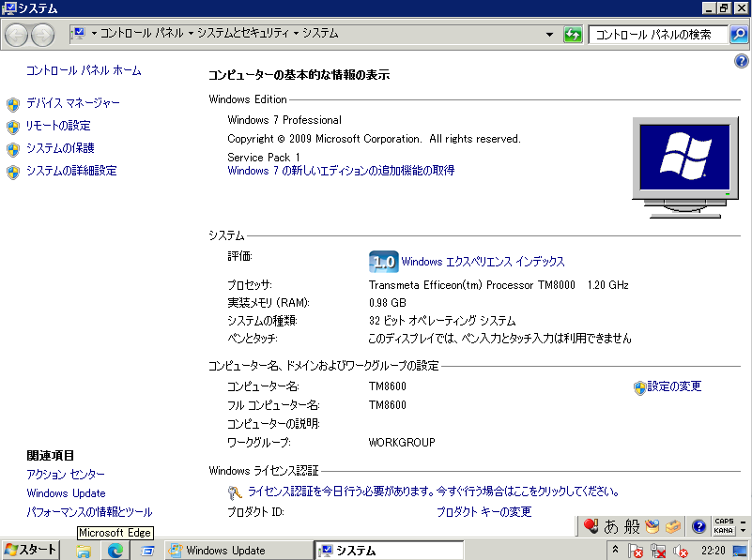
Task: Click the key icon next to license activation
Action: click(235, 492)
